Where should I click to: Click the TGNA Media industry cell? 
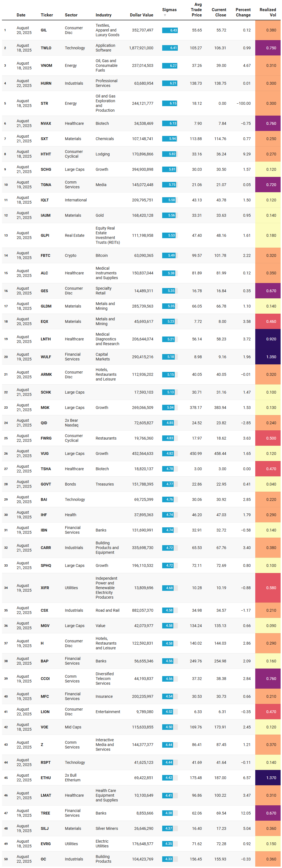(101, 185)
